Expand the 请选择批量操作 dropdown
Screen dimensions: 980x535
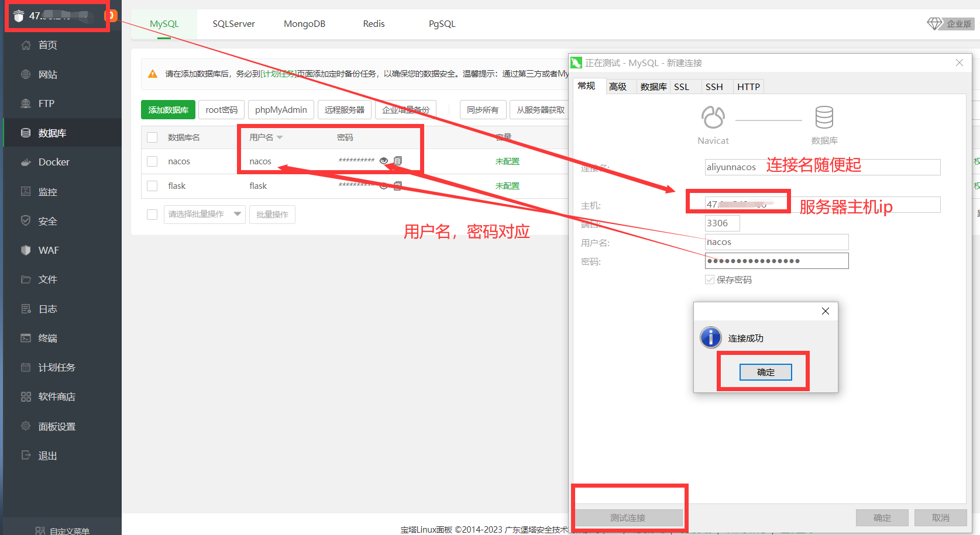click(x=204, y=215)
